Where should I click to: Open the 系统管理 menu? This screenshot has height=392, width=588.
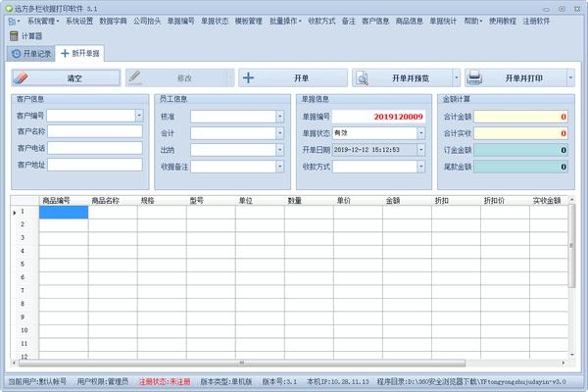pyautogui.click(x=43, y=21)
